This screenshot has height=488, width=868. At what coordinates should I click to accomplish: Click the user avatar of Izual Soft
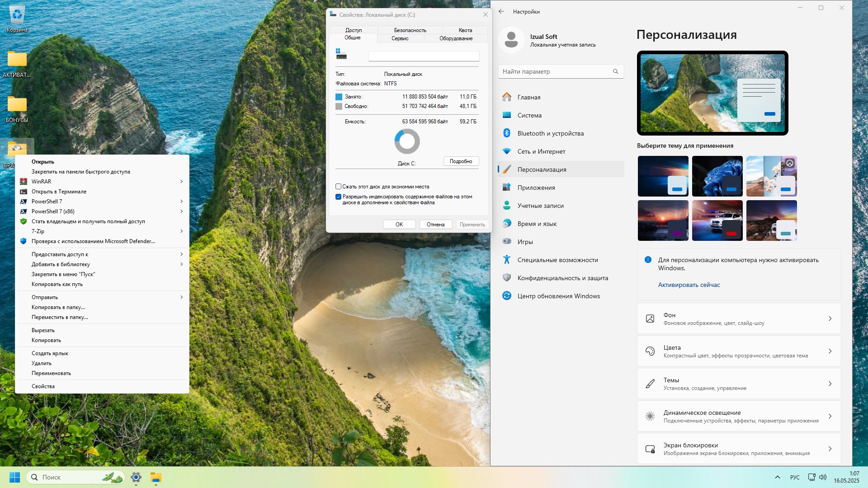(511, 40)
